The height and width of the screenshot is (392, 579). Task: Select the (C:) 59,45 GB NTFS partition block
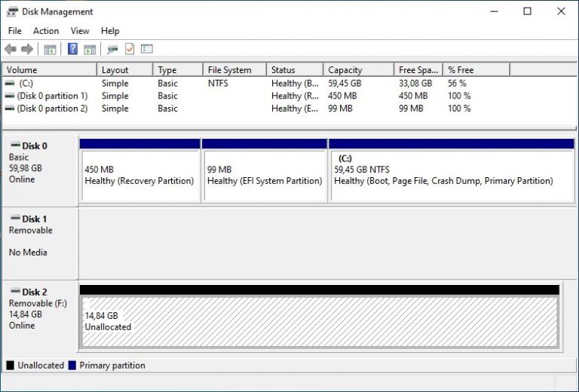tap(452, 171)
